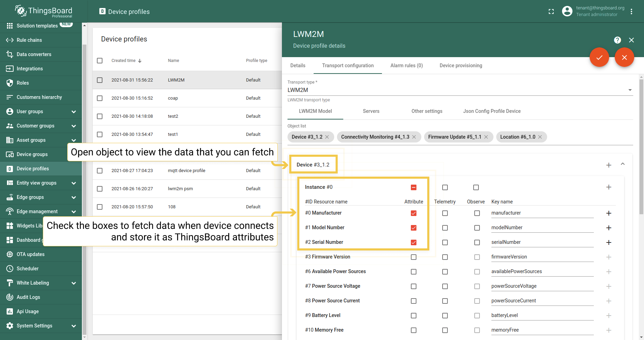Screen dimensions: 644x340
Task: Remove Location #6_1.0 chip
Action: 540,137
